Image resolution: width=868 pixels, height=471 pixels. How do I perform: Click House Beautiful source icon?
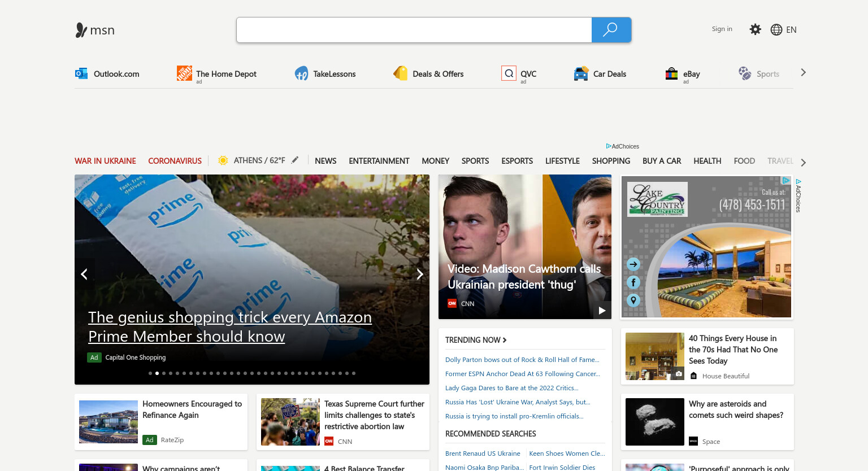click(x=694, y=376)
